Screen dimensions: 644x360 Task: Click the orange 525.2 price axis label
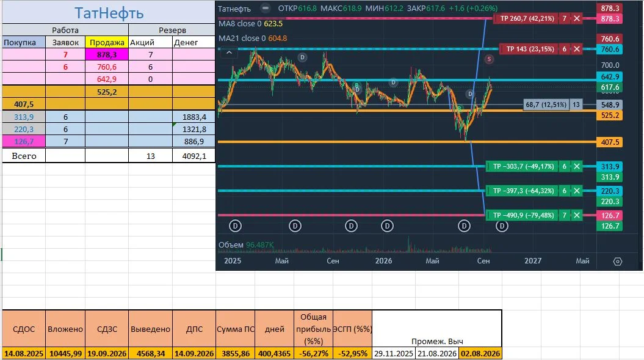click(x=610, y=116)
